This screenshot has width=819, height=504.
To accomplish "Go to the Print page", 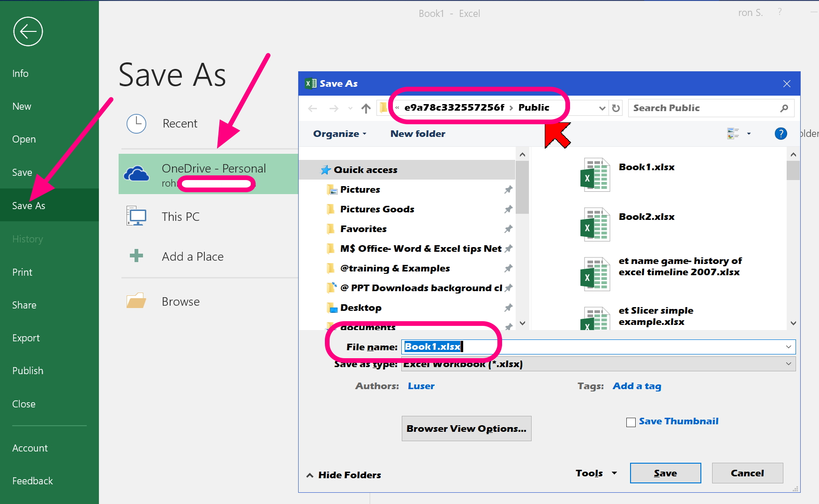I will (22, 272).
